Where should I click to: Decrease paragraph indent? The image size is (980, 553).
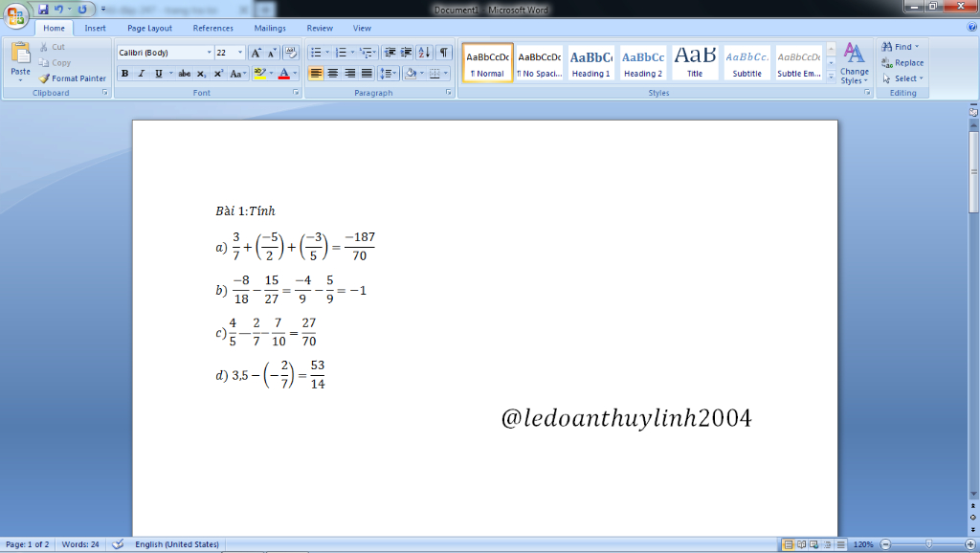390,54
